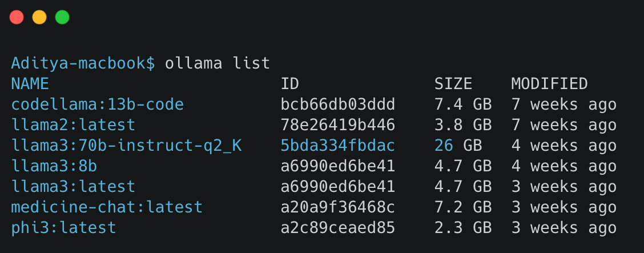Click the NAME column header

pos(30,84)
